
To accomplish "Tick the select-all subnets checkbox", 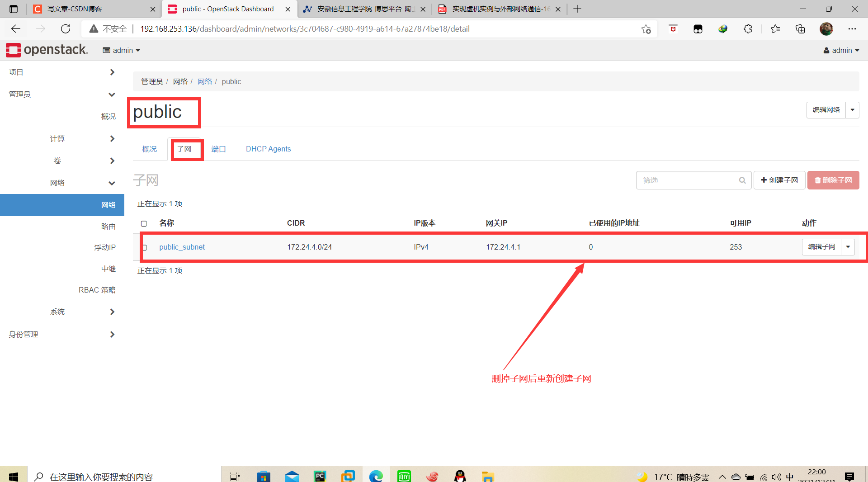I will pos(144,223).
